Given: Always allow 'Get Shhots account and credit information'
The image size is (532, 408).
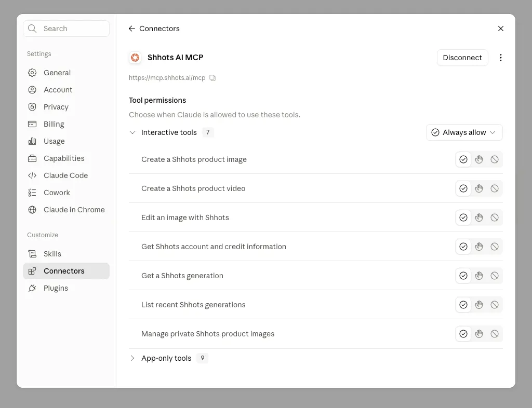Looking at the screenshot, I should point(463,247).
